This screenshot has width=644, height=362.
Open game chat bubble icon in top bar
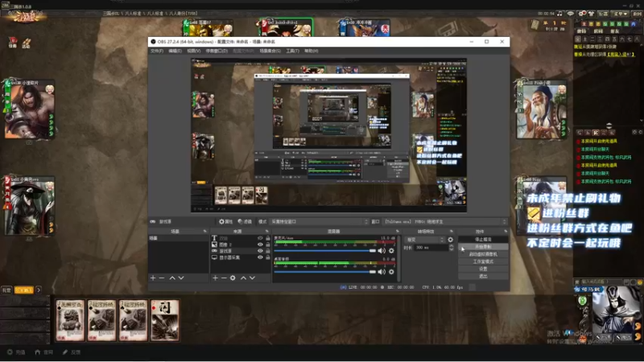(571, 14)
